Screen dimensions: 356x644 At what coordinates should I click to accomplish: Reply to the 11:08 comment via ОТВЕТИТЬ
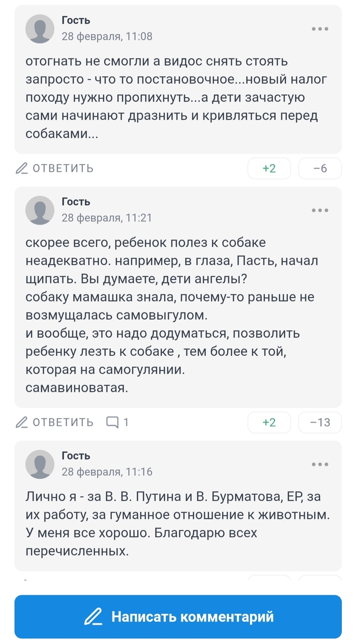(55, 169)
